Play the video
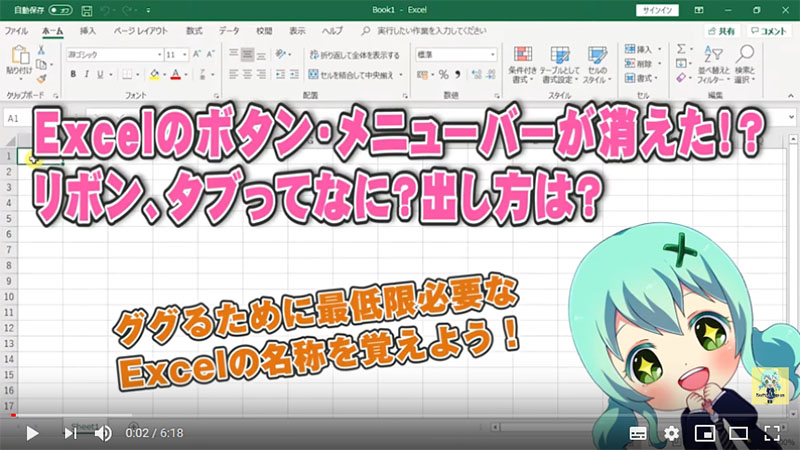Image resolution: width=800 pixels, height=450 pixels. coord(32,433)
